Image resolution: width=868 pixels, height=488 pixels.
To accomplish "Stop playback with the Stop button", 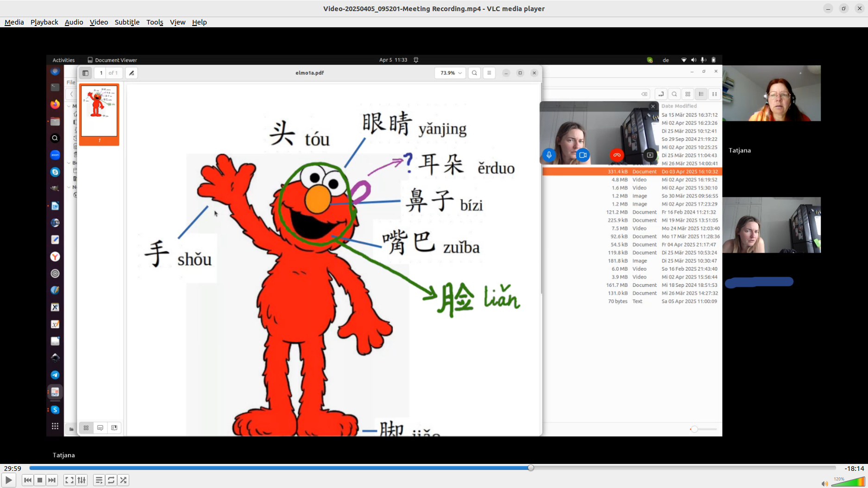I will click(x=40, y=480).
